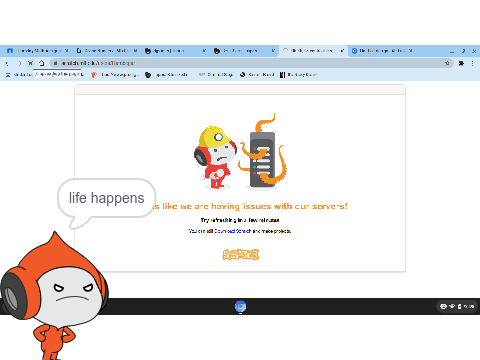
Task: Go to the browser home page icon
Action: point(42,63)
